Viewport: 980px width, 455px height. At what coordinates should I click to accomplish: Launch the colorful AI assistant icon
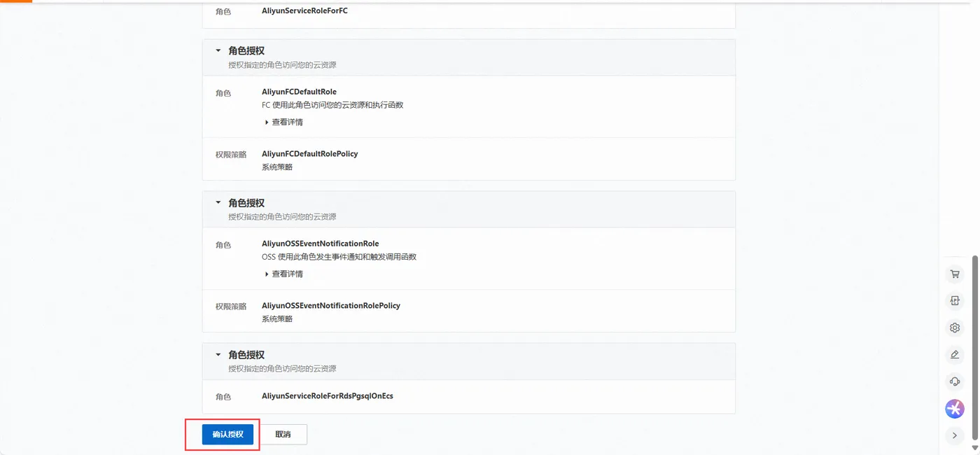coord(955,409)
